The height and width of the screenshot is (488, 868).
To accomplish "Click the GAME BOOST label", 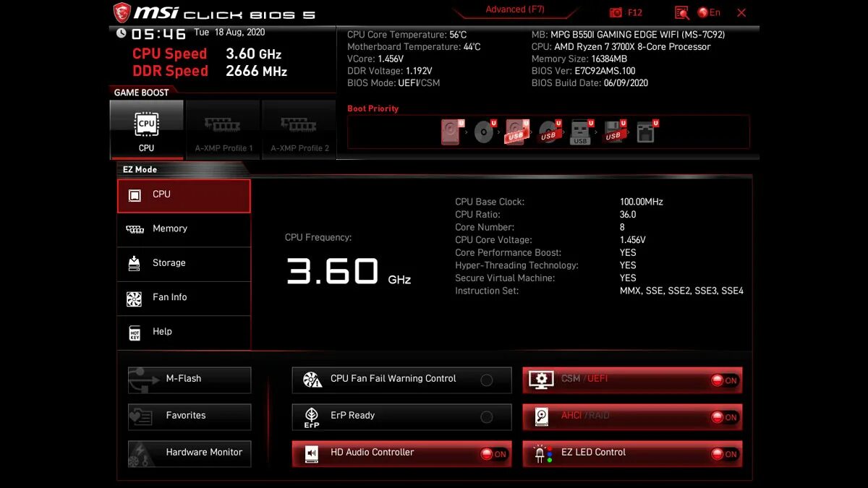I will [x=141, y=93].
